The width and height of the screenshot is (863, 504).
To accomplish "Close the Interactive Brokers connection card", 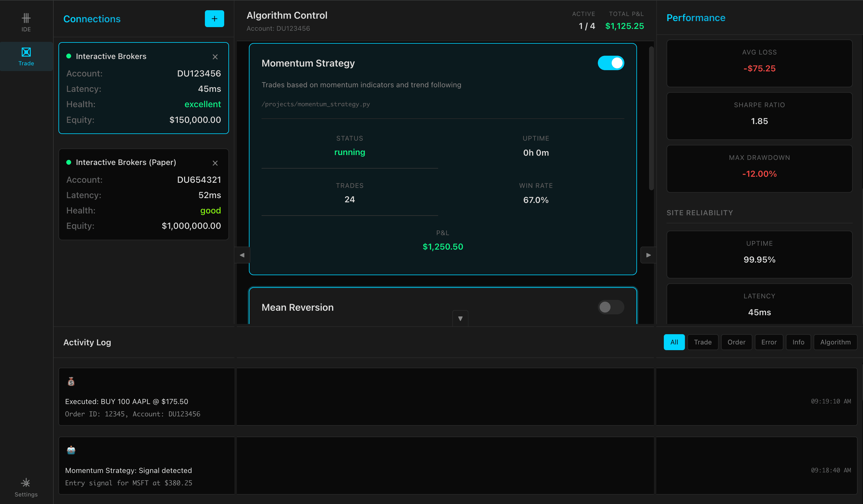I will [x=215, y=57].
